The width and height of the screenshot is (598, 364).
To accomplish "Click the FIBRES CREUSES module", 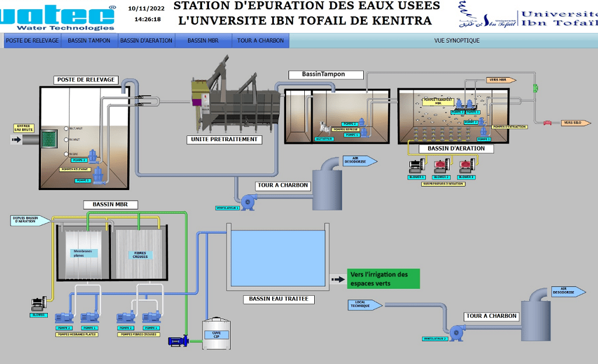I will coord(139,254).
